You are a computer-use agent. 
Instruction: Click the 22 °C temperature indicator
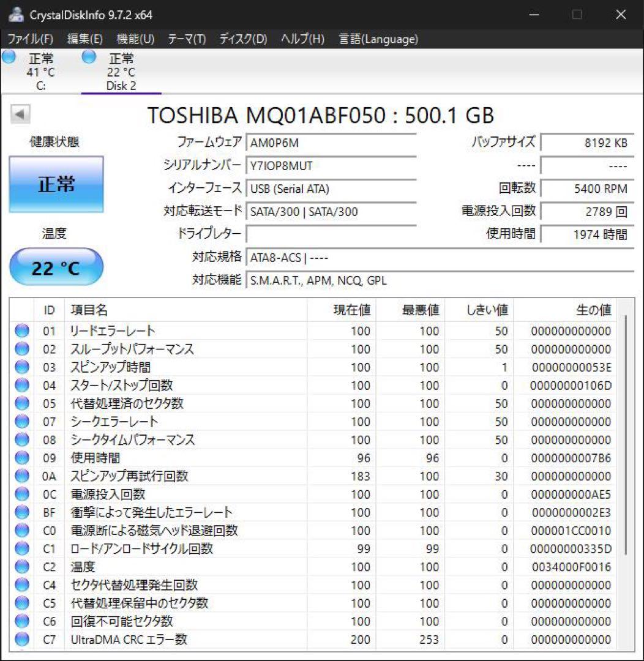tap(56, 266)
